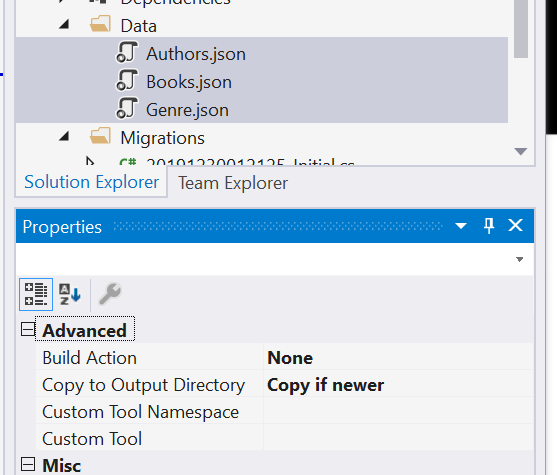Collapse the Migrations folder

64,136
